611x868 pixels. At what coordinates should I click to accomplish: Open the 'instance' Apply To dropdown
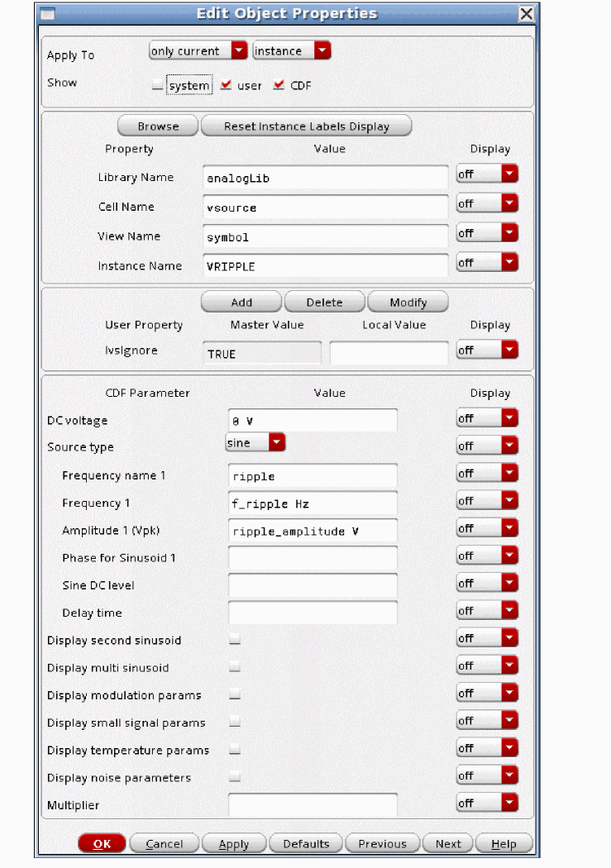[292, 51]
